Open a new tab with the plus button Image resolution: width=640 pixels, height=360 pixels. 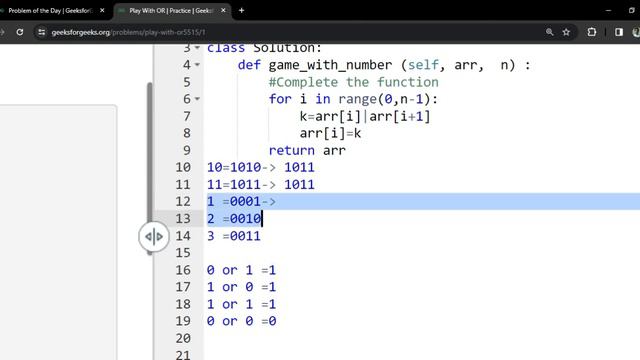[242, 11]
